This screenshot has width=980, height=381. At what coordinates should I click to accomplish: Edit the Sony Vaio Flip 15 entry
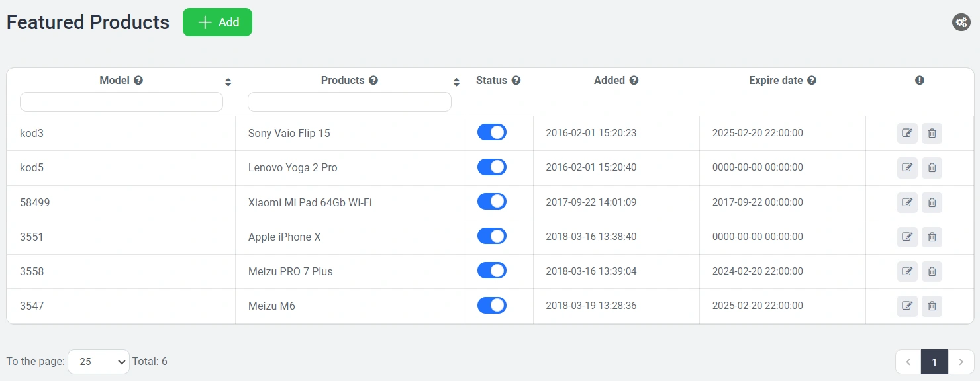pos(907,133)
